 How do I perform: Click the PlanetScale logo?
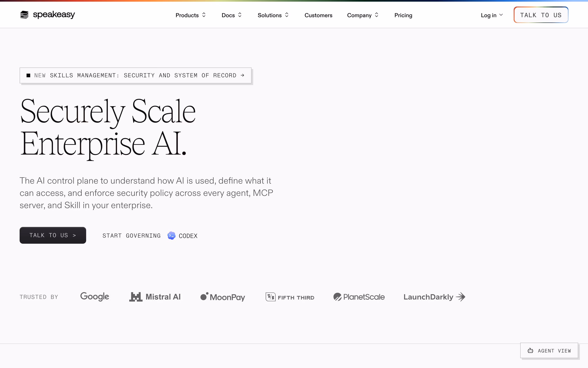click(x=359, y=297)
